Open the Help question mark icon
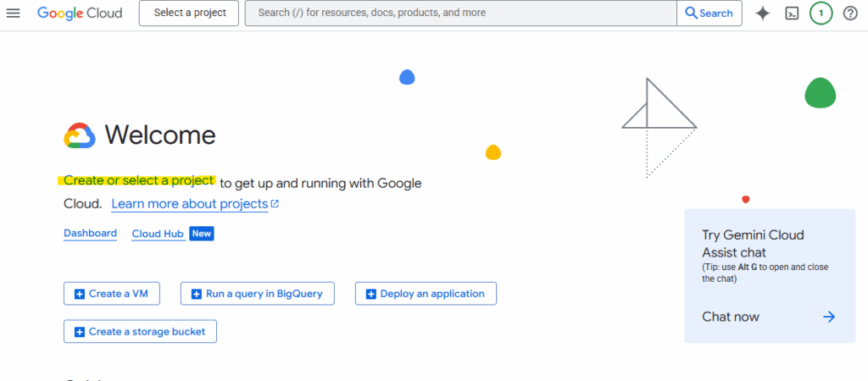Image resolution: width=868 pixels, height=381 pixels. tap(850, 14)
